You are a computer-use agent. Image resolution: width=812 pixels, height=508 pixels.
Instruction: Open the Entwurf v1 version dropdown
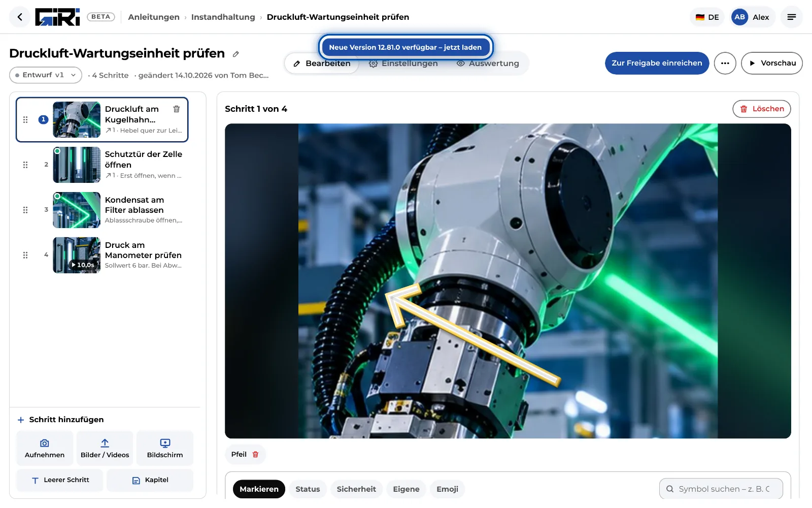click(x=46, y=75)
